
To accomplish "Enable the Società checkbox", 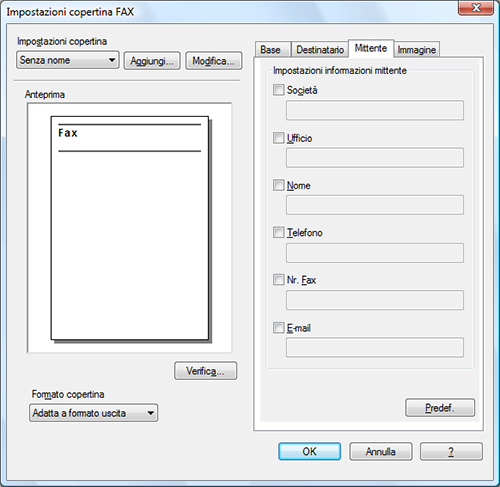I will tap(278, 90).
